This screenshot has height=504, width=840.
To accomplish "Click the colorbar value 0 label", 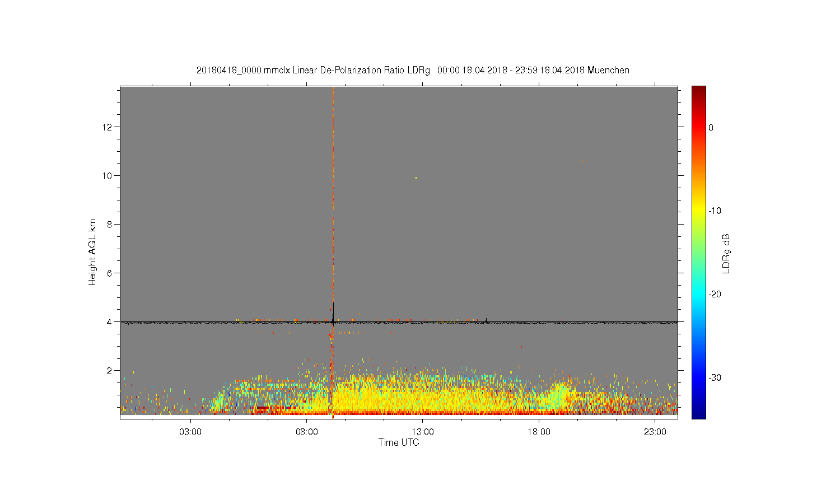I will [x=711, y=128].
